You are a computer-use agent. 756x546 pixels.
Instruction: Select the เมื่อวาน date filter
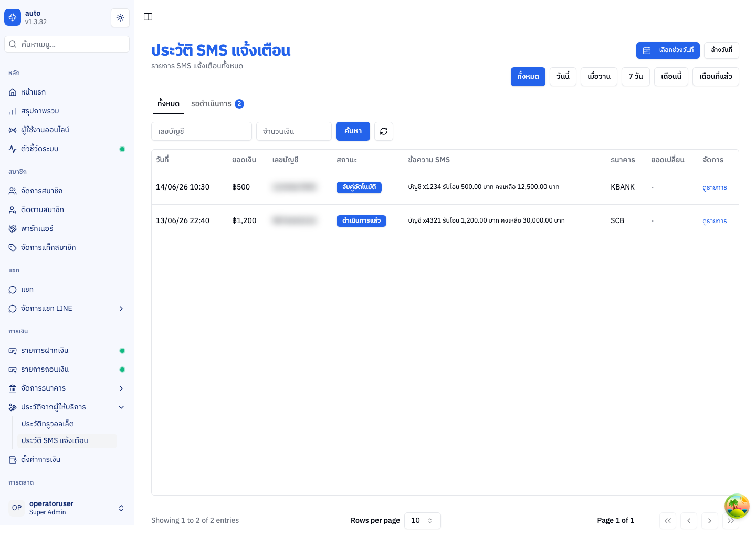[599, 77]
